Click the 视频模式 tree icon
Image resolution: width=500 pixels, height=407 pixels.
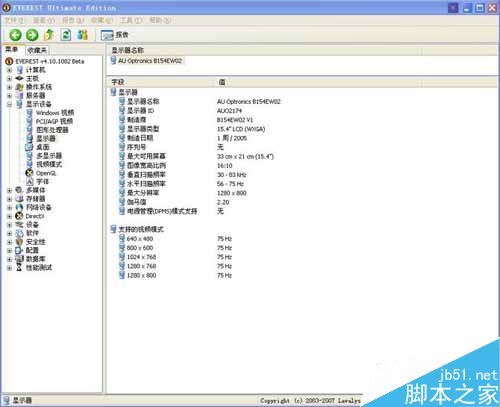[x=30, y=164]
